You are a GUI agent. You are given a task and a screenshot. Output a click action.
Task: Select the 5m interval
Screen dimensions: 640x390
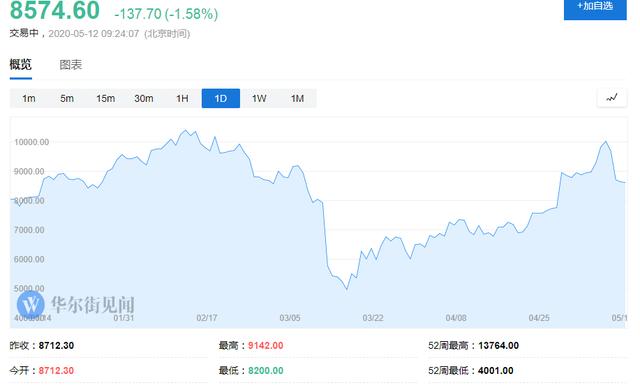(x=67, y=98)
